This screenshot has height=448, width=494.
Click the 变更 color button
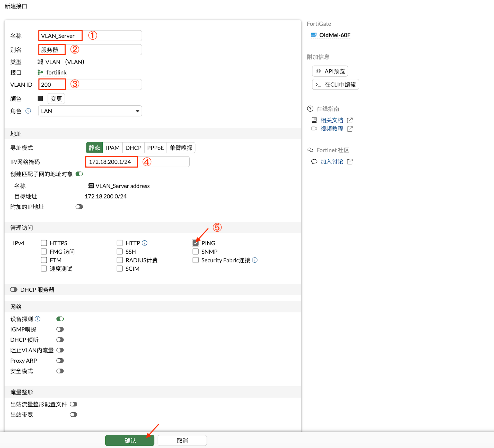point(56,99)
